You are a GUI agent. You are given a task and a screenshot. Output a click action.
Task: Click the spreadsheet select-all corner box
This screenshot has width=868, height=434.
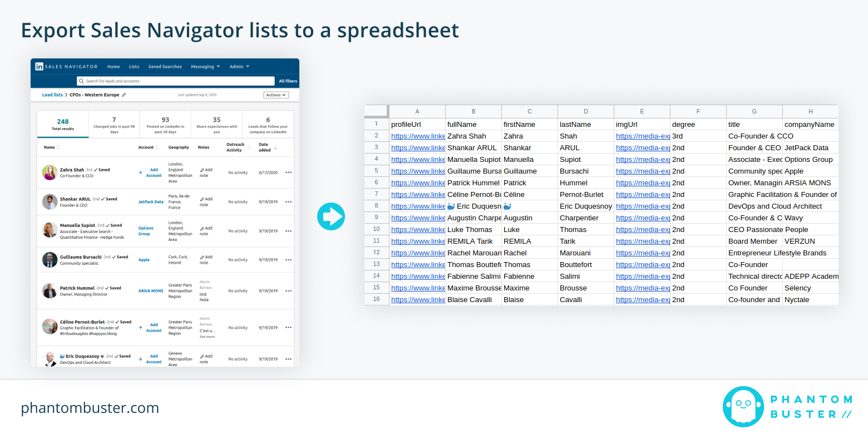click(377, 112)
